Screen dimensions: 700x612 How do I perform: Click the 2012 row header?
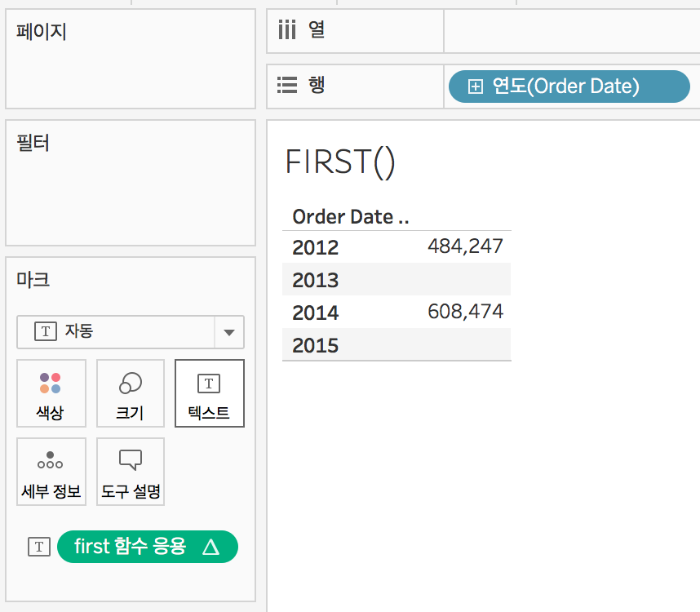(x=316, y=247)
